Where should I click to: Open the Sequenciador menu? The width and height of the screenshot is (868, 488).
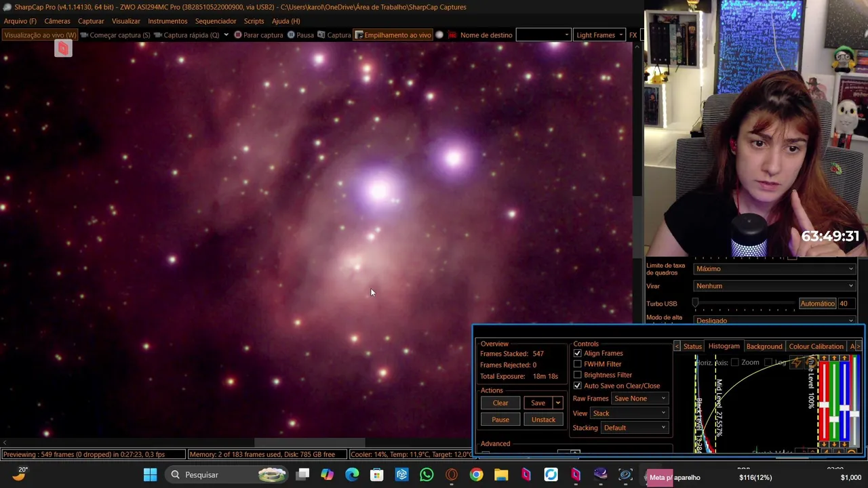[216, 21]
